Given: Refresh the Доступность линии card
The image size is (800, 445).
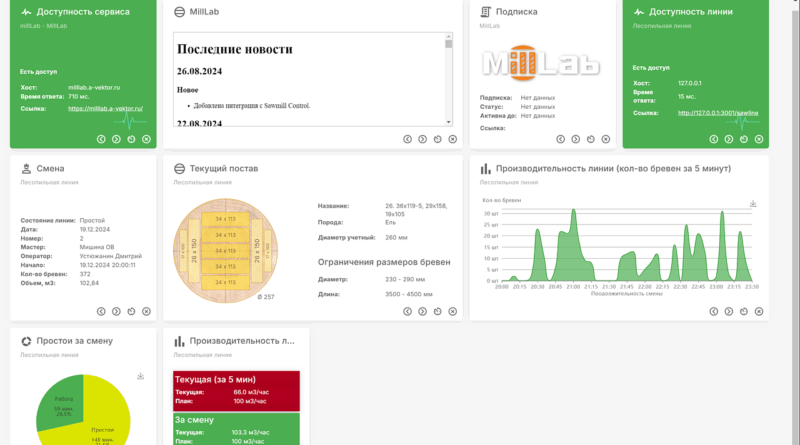Looking at the screenshot, I should pos(743,139).
